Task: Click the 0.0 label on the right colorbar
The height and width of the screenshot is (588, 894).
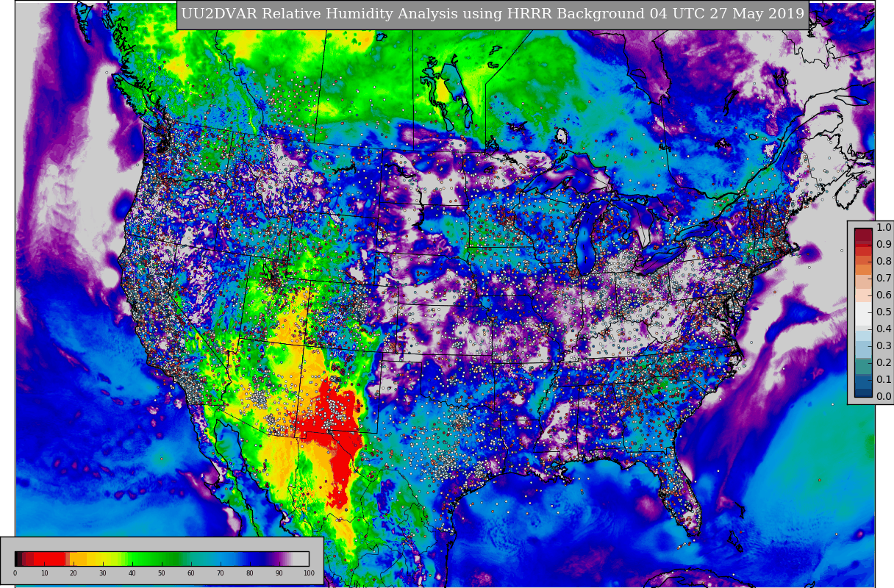Action: (x=884, y=396)
